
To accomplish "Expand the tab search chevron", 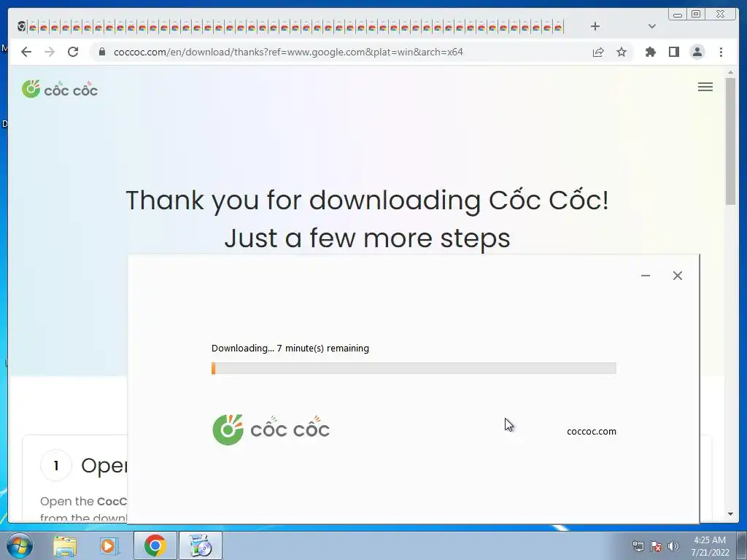I will tap(651, 26).
